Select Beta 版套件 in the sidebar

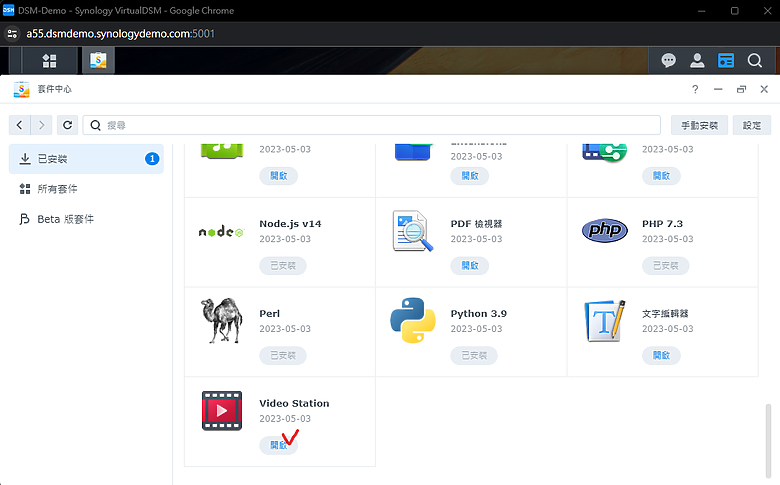point(86,219)
